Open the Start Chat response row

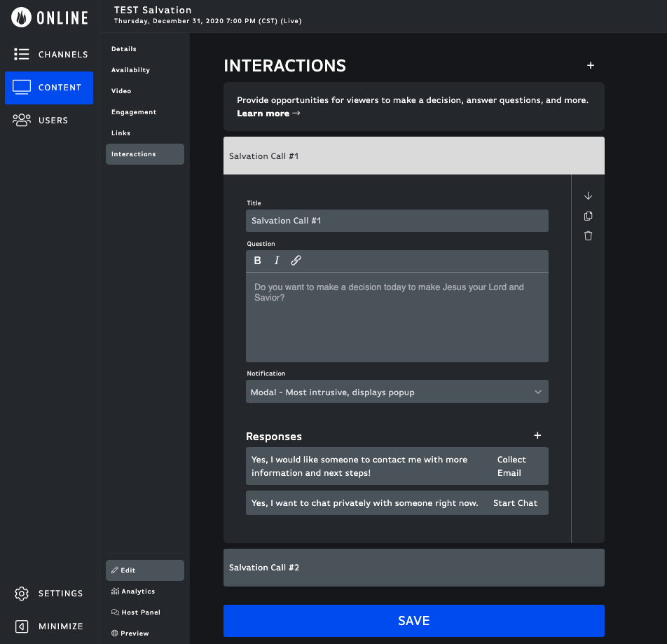[x=397, y=503]
